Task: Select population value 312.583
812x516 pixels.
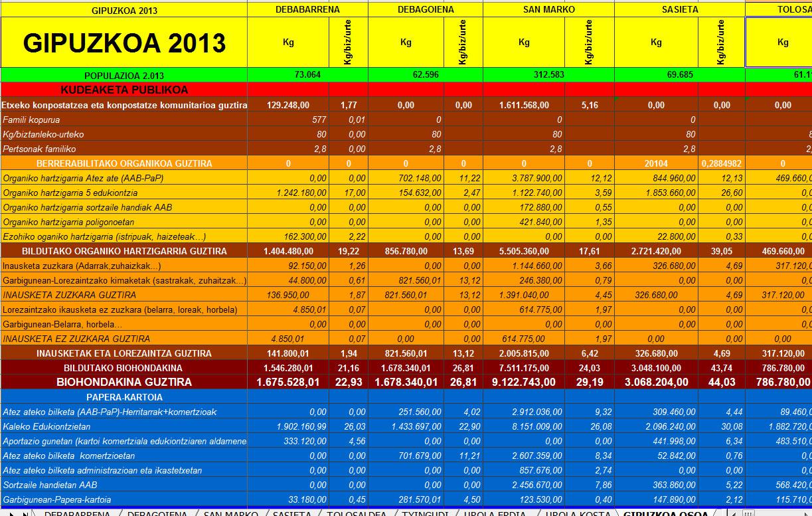Action: (548, 75)
